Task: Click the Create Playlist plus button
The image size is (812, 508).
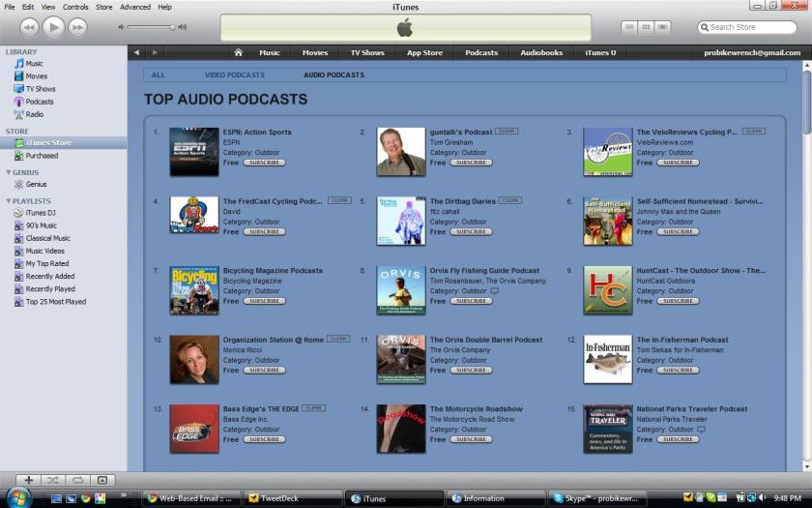Action: coord(28,480)
